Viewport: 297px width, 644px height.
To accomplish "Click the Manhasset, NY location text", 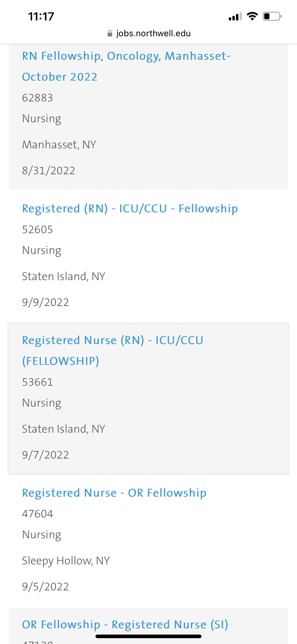I will click(59, 145).
